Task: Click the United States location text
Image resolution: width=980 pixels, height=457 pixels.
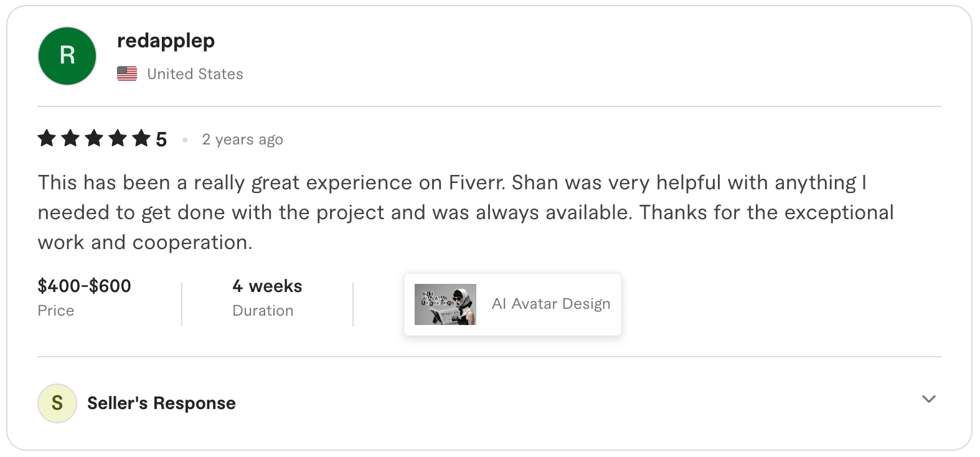Action: pos(195,73)
